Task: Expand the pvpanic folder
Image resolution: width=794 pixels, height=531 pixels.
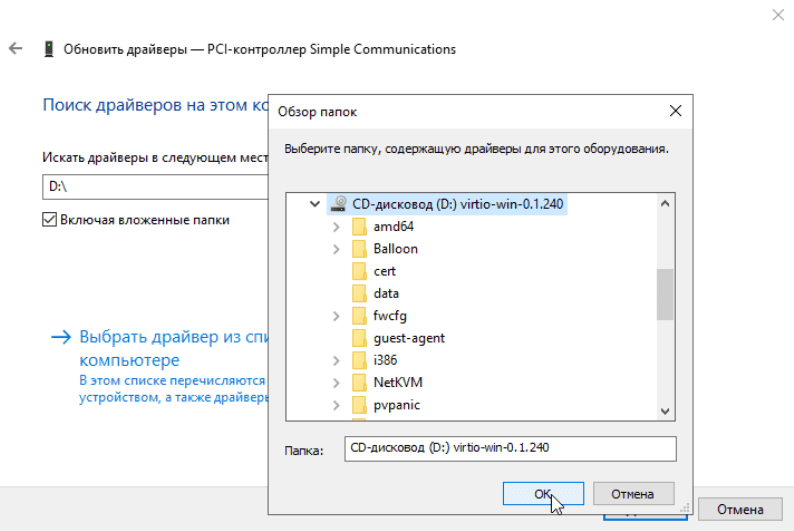Action: pos(336,405)
